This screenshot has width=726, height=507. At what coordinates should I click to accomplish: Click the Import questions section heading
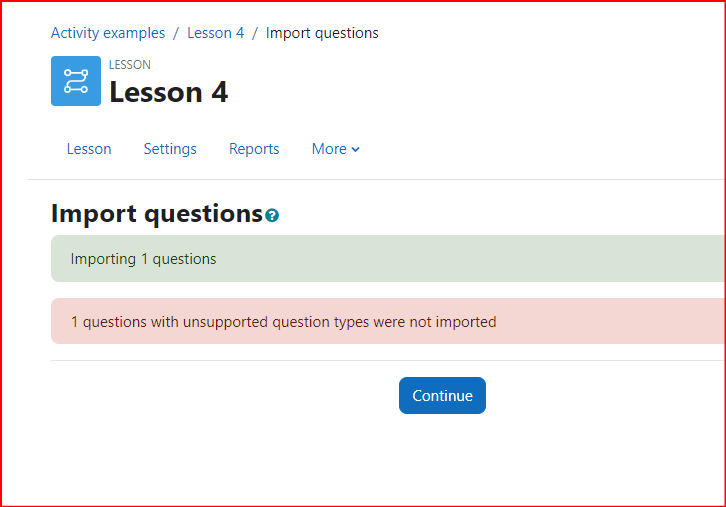[157, 214]
